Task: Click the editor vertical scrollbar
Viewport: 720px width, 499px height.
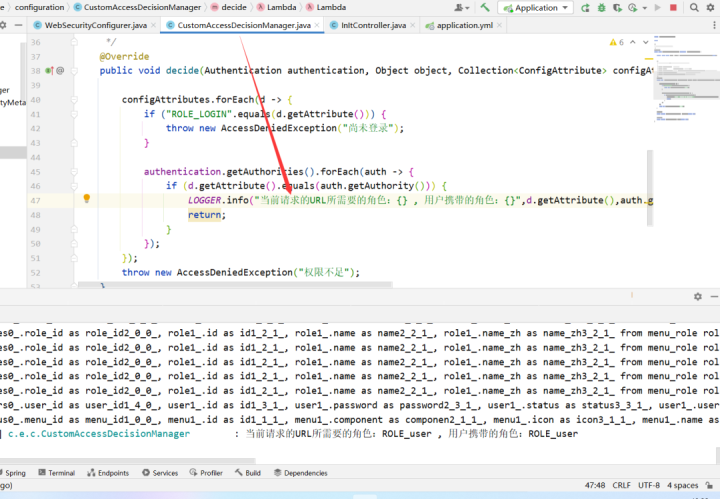Action: 650,188
